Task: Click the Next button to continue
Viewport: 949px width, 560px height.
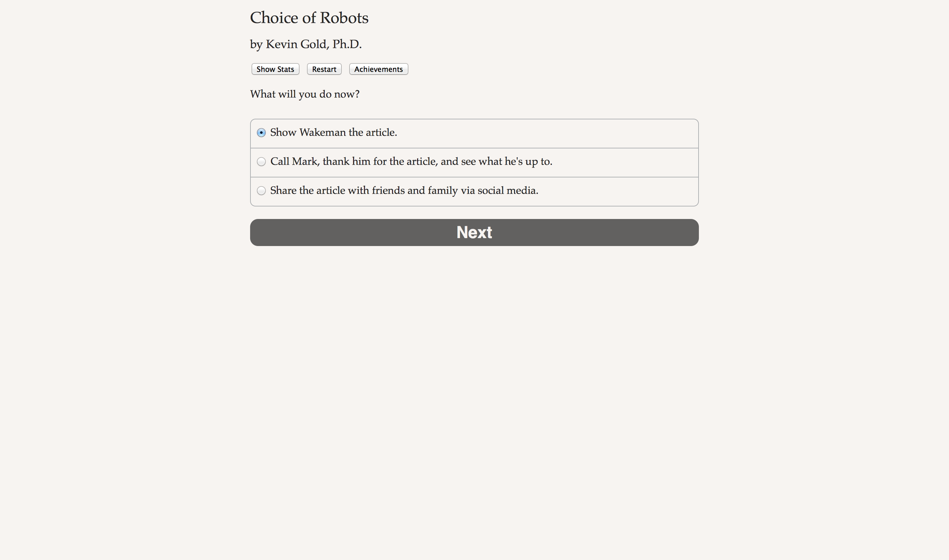Action: coord(474,233)
